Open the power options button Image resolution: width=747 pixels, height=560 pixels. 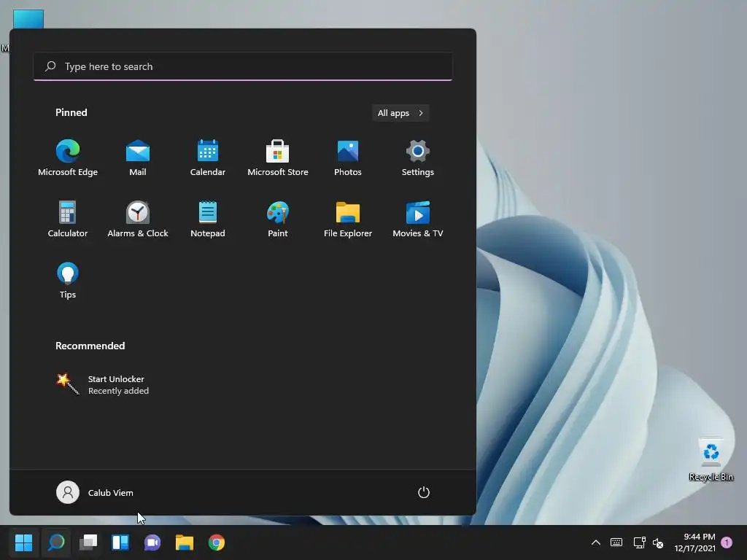tap(424, 492)
